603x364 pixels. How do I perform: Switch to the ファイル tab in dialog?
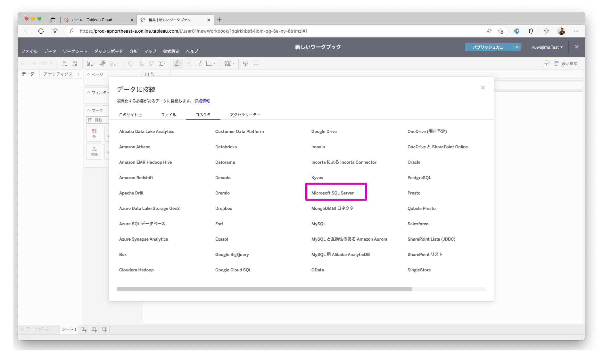(x=169, y=115)
